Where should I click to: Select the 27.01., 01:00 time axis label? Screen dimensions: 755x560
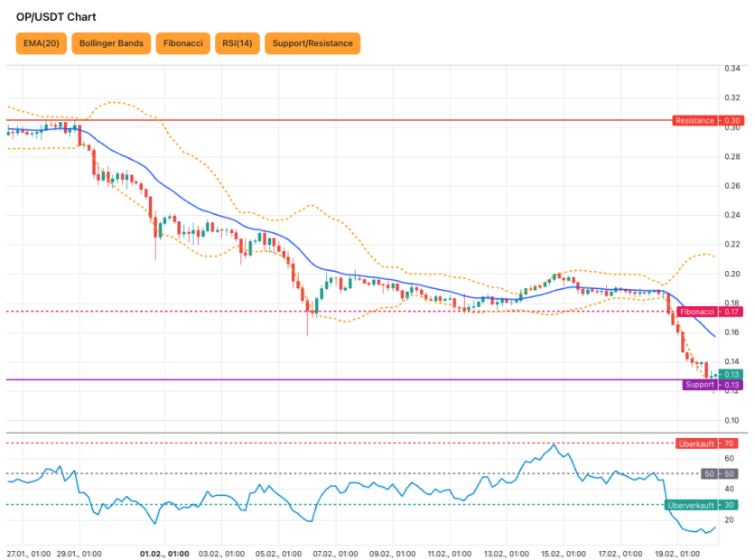pyautogui.click(x=27, y=553)
